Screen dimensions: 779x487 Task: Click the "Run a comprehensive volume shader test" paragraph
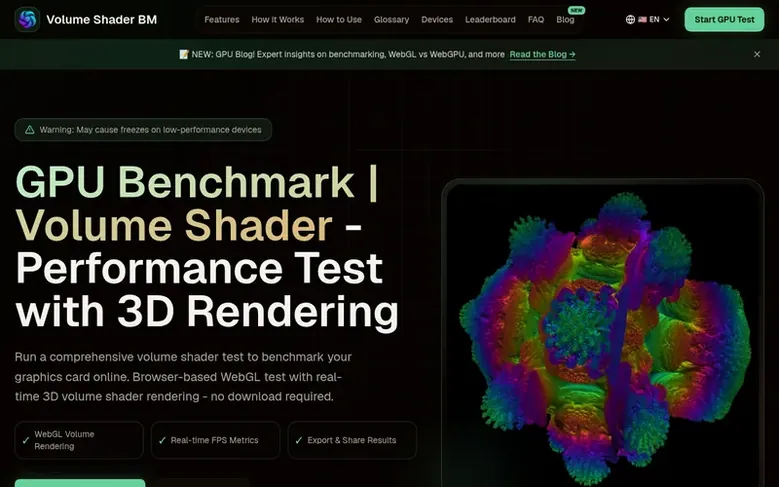(x=183, y=377)
